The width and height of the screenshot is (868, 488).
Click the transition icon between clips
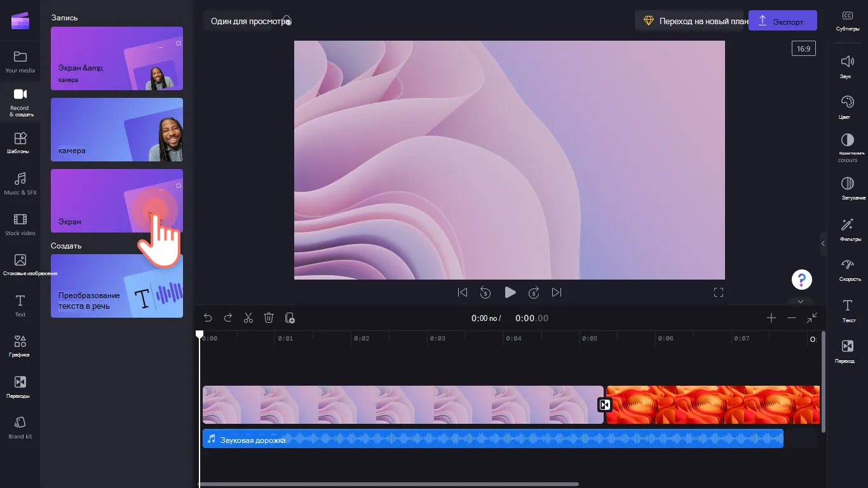point(605,405)
